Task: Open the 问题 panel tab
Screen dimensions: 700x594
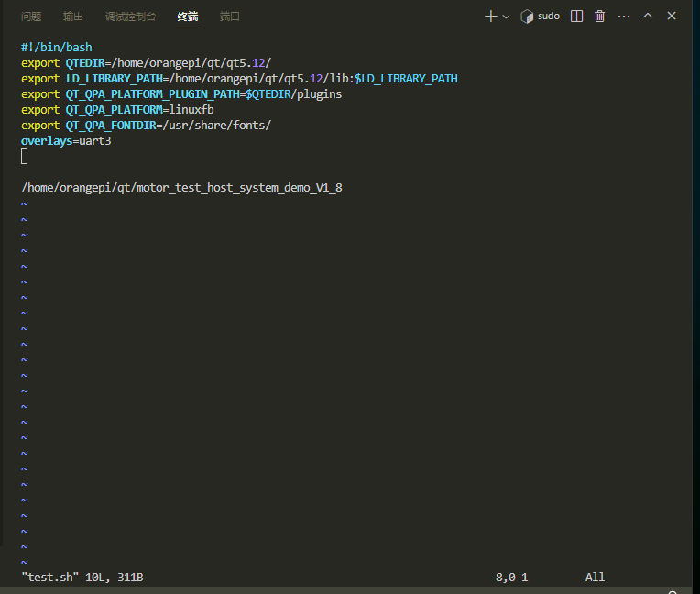Action: pos(31,16)
